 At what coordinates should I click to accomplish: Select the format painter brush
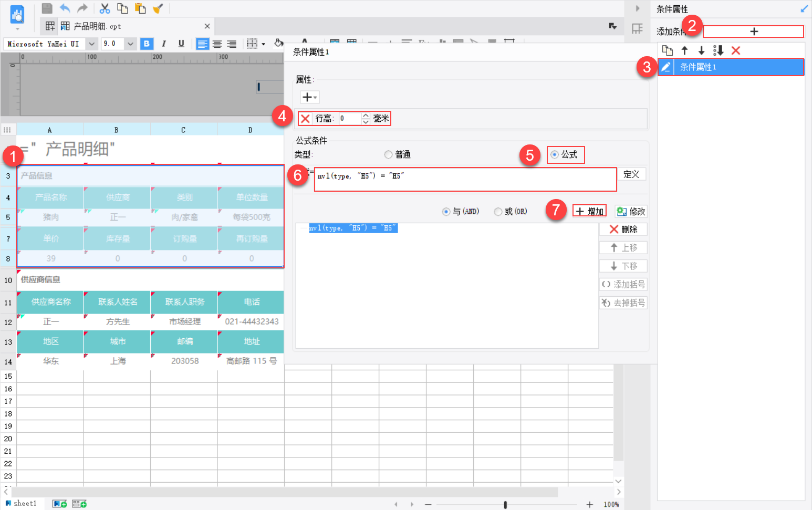158,8
